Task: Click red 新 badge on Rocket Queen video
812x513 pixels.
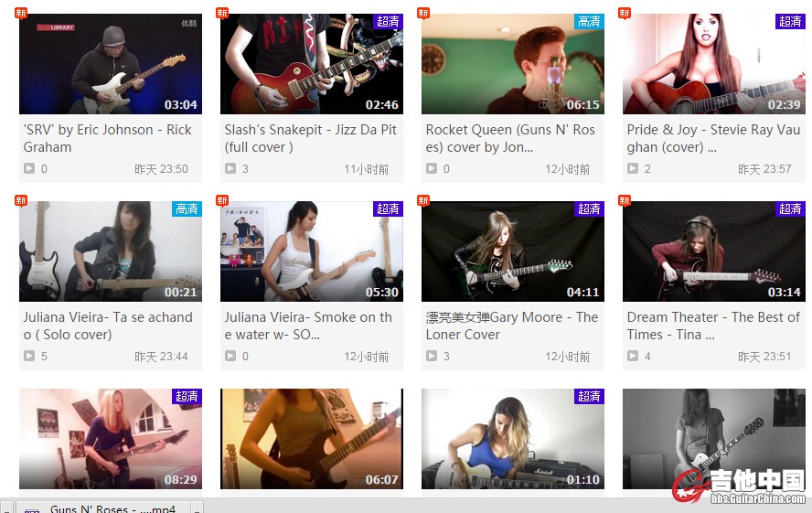Action: coord(423,13)
